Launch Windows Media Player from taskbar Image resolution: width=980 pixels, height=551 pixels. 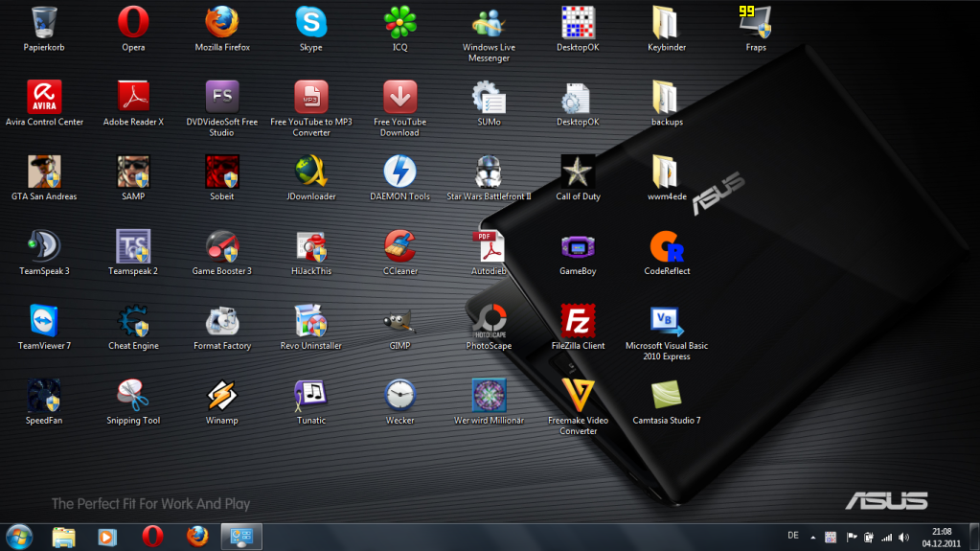[x=107, y=538]
